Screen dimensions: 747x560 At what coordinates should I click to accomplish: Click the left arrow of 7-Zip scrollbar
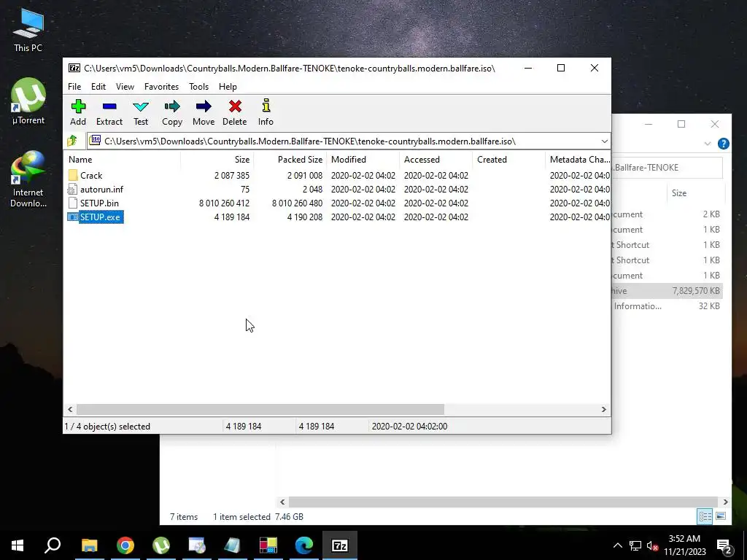71,410
